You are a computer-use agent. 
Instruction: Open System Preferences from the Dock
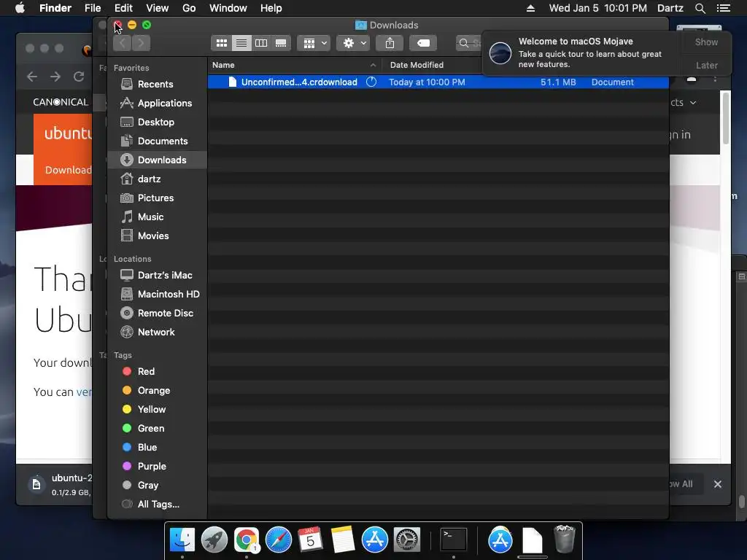pyautogui.click(x=406, y=540)
